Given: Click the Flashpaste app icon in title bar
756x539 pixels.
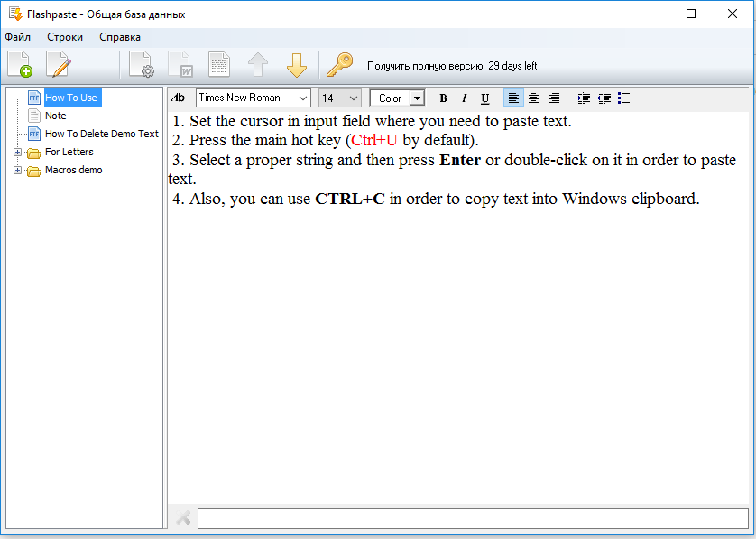Looking at the screenshot, I should [15, 14].
